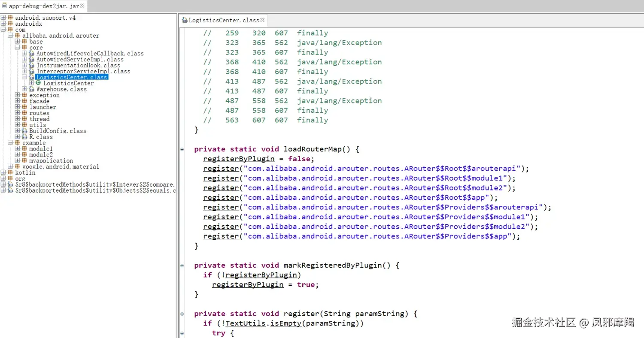Click the class file icon of LogisticsCenter.class
644x338 pixels.
point(32,77)
